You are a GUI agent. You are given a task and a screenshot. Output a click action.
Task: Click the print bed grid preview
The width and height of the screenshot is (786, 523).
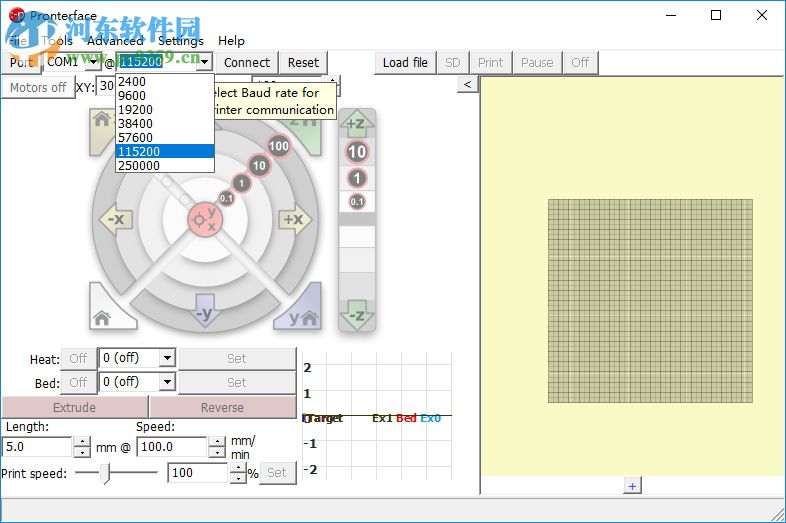[x=650, y=301]
